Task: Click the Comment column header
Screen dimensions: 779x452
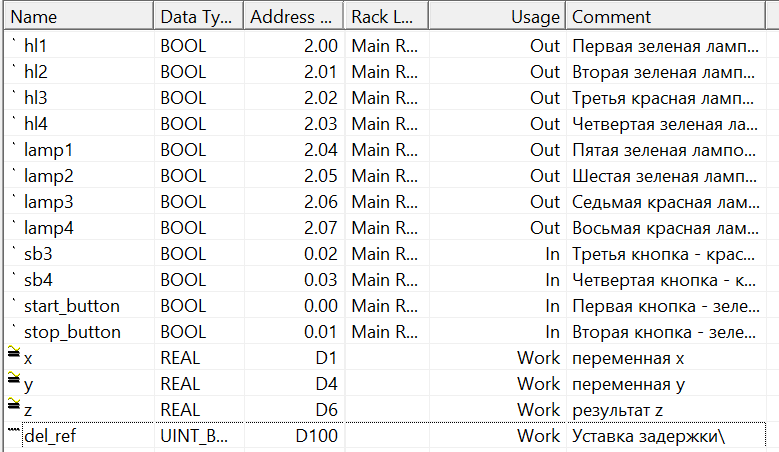Action: (x=665, y=17)
